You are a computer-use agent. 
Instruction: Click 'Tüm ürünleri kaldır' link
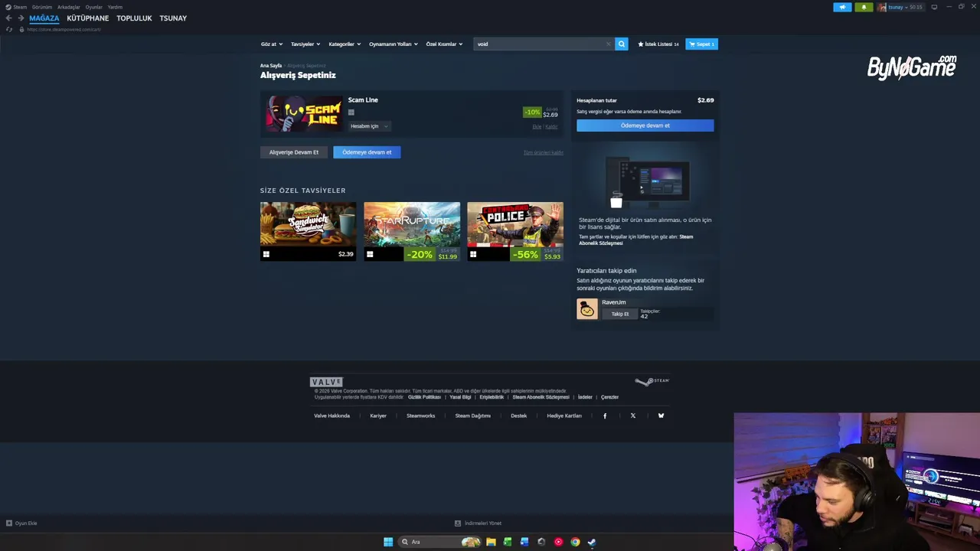point(544,152)
